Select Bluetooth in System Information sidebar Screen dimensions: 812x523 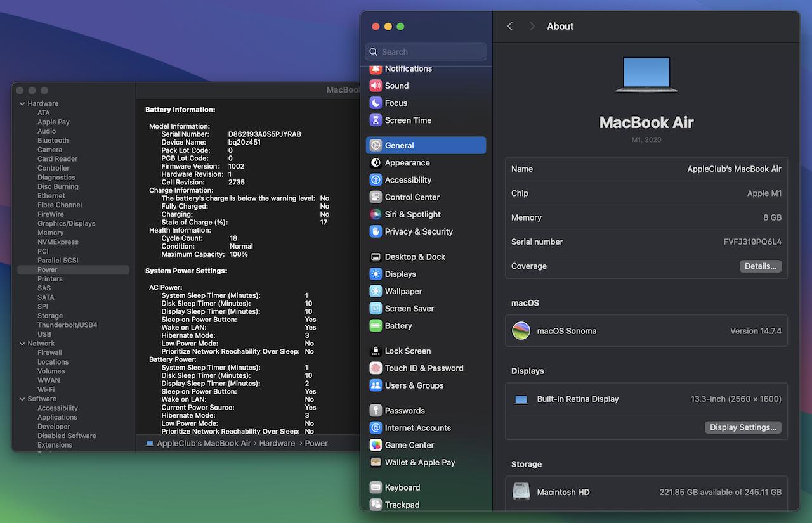tap(53, 140)
